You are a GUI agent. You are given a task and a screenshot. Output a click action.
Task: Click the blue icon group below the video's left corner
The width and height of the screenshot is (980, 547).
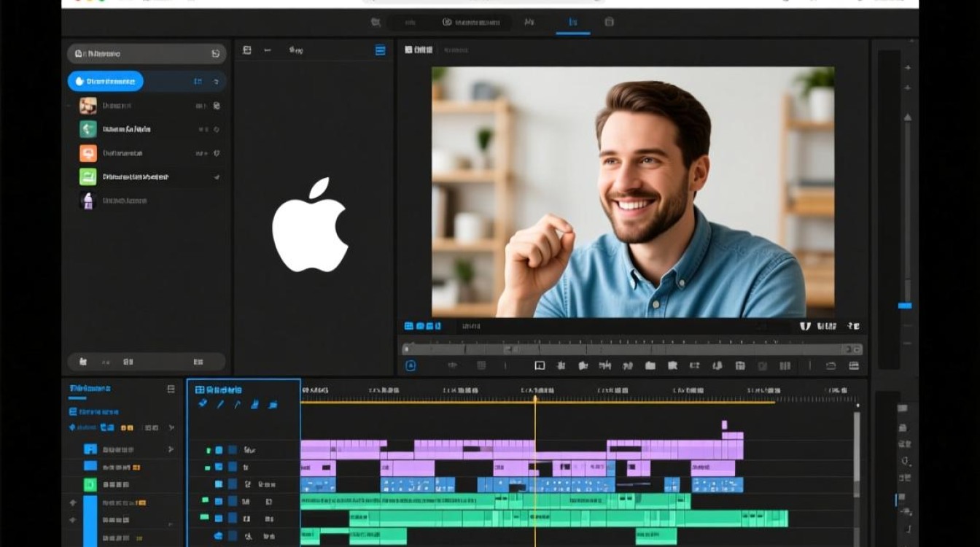point(423,326)
